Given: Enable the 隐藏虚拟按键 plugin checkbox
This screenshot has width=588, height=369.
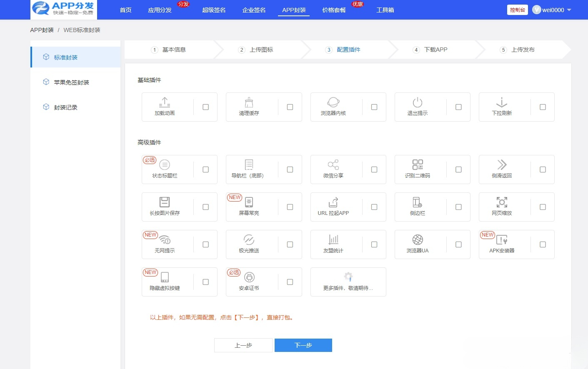Looking at the screenshot, I should 205,282.
